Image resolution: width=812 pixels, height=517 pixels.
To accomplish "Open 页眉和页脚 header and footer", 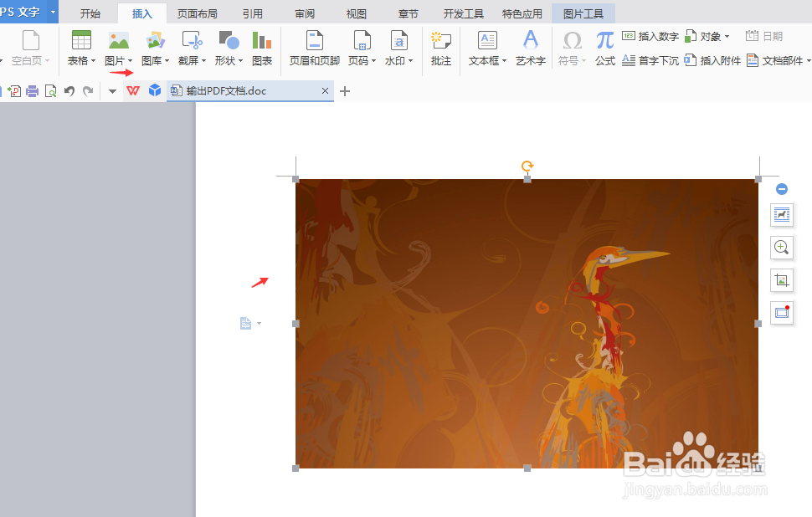I will pos(315,49).
